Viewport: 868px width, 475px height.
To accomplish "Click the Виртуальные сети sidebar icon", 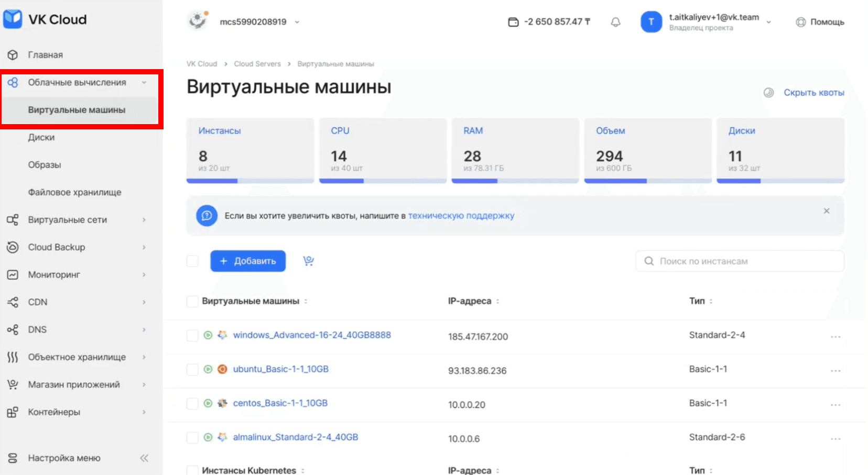I will (x=13, y=220).
